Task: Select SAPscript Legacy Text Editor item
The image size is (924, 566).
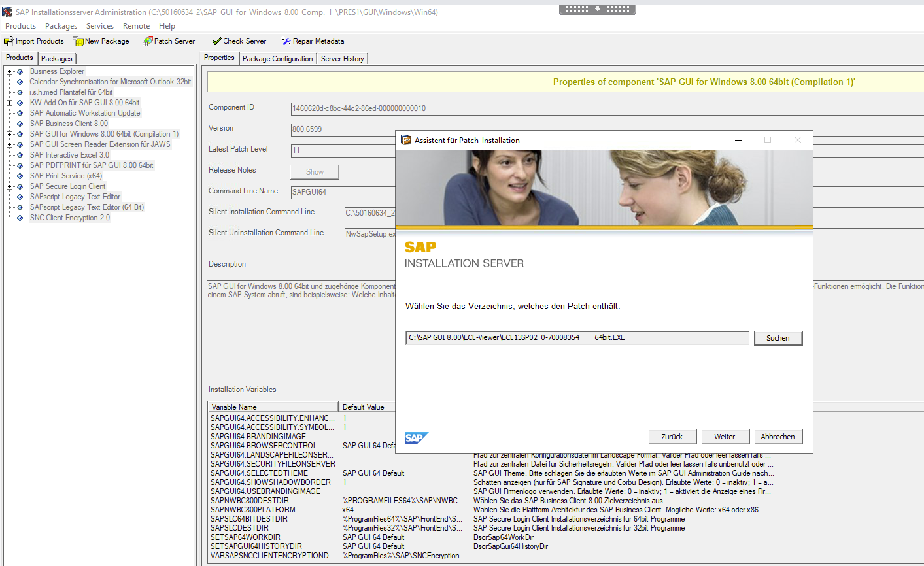Action: click(75, 197)
